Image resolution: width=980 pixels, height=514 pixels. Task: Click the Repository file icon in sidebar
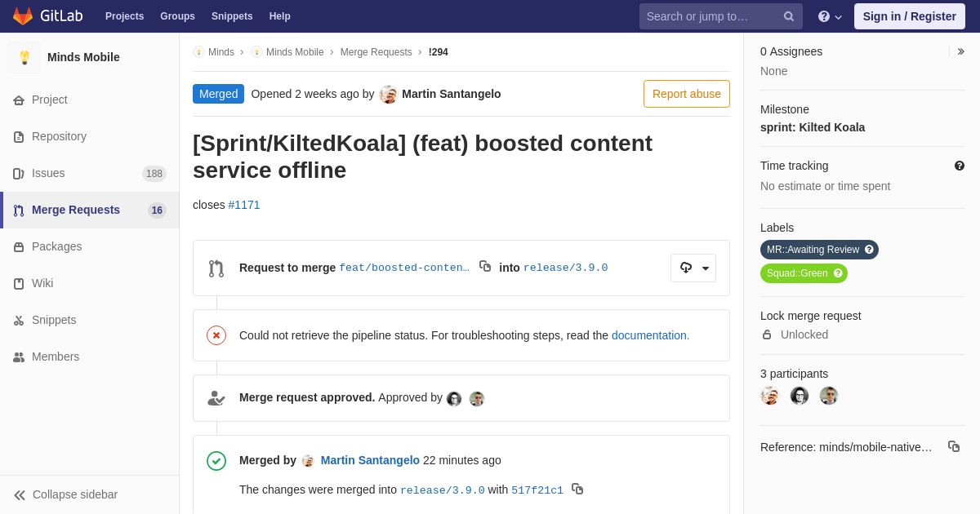(19, 137)
